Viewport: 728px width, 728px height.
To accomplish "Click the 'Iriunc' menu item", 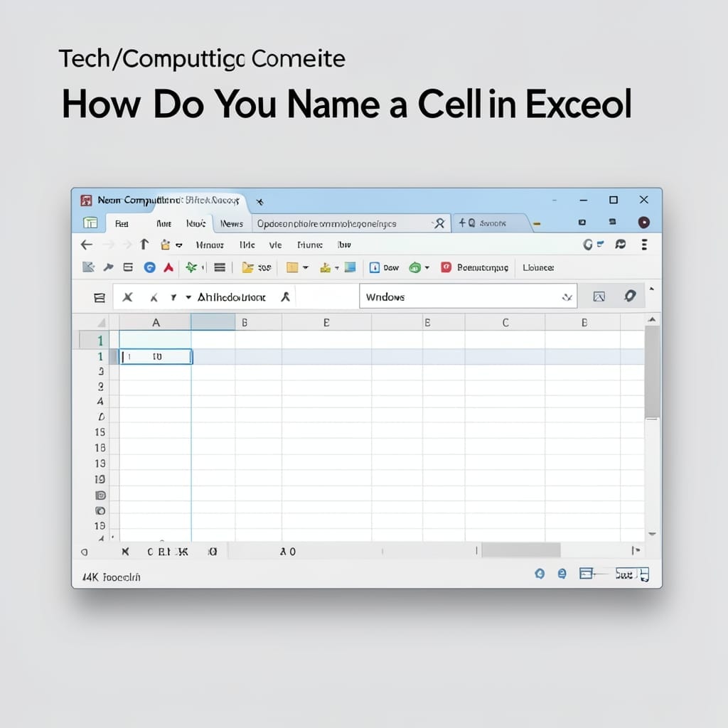I will click(x=310, y=245).
